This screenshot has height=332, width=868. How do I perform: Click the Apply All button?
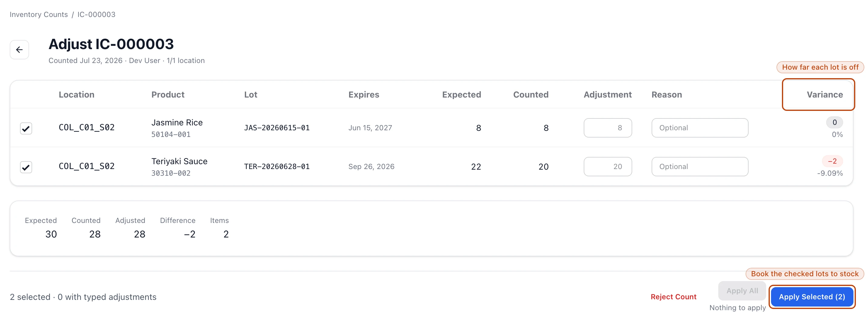(742, 290)
